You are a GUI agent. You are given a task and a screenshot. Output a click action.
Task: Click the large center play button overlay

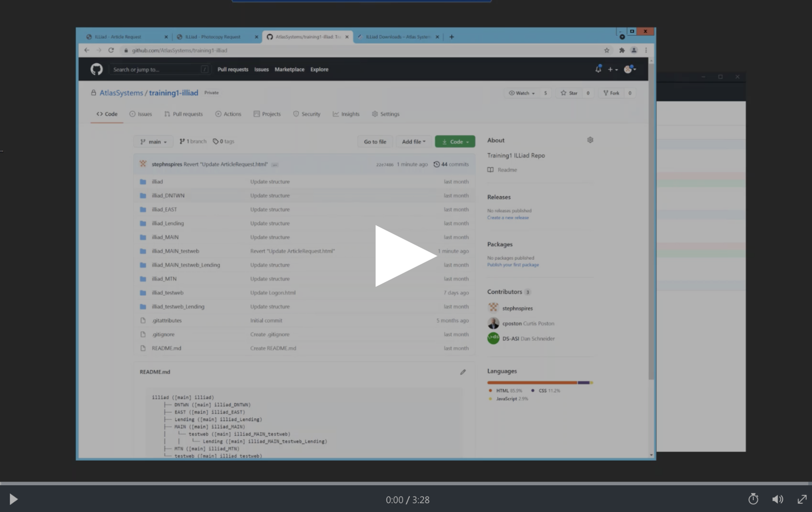click(405, 256)
